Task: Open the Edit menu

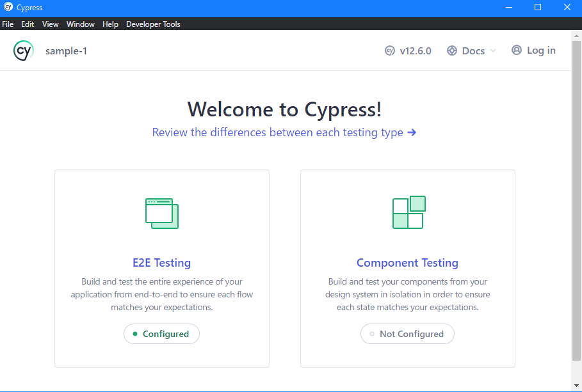Action: (x=28, y=24)
